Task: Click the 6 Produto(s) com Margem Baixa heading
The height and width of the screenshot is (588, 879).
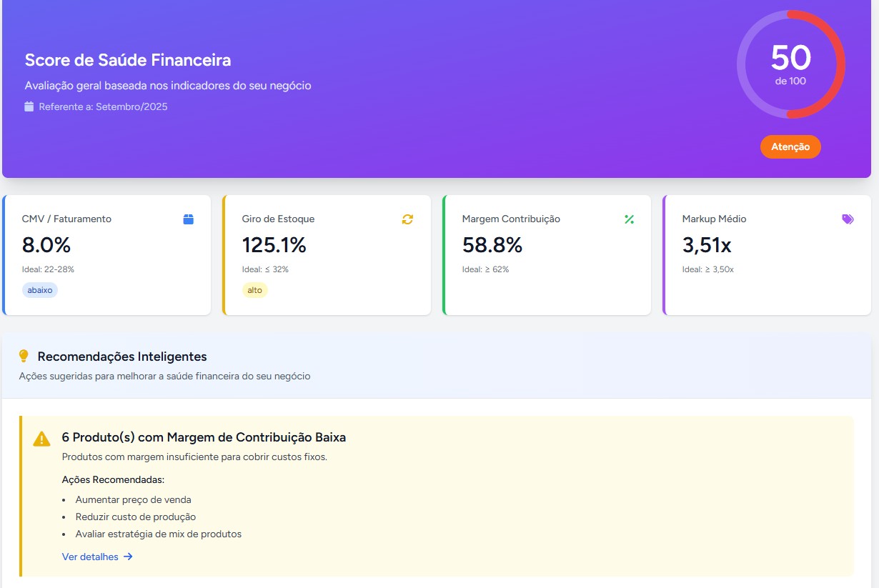Action: pos(202,437)
